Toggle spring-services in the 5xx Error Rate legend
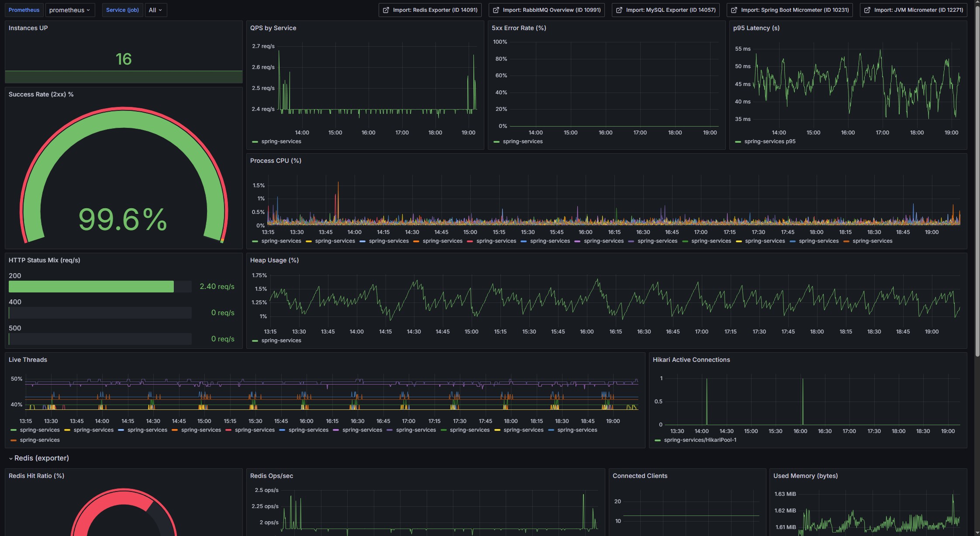The image size is (980, 536). [522, 141]
